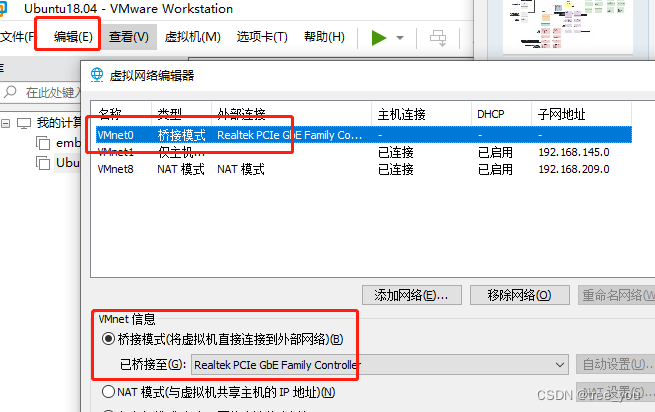Click the NAT 模式 type cell of VMnet8
Screen dimensions: 655x412
click(x=181, y=169)
